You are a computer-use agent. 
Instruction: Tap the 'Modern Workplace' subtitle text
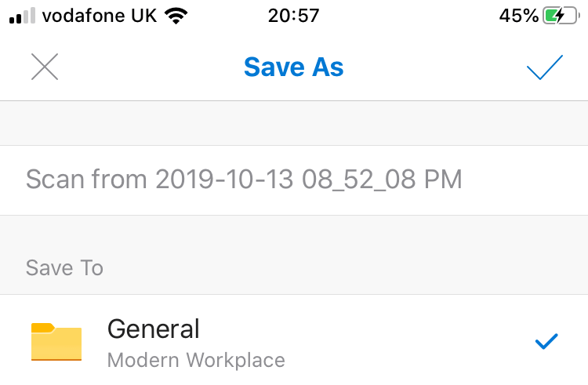[x=196, y=361]
